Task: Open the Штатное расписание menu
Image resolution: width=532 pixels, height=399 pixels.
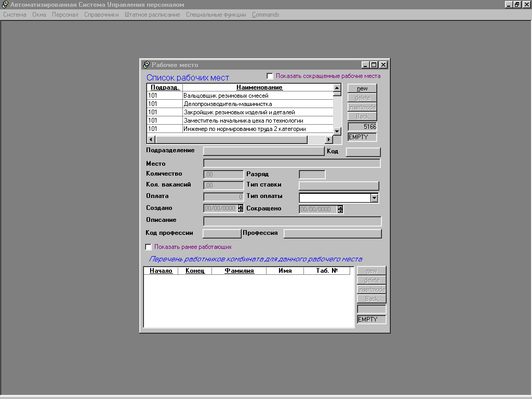Action: coord(152,15)
